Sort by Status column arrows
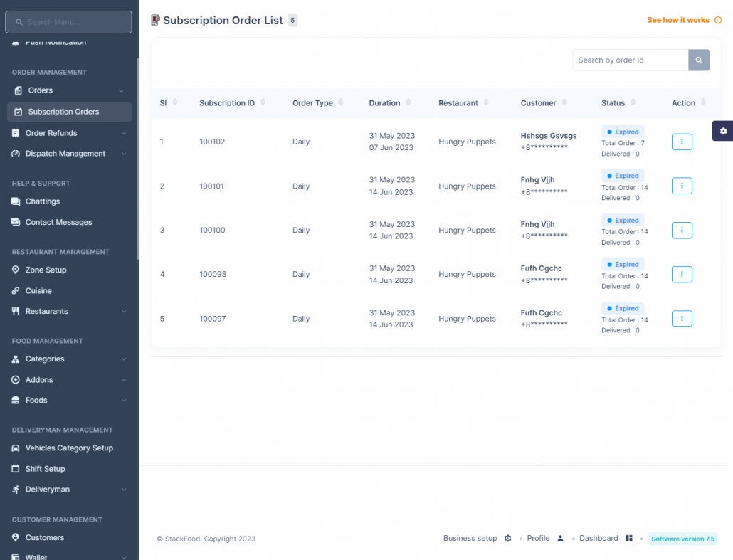The width and height of the screenshot is (733, 560). click(633, 102)
